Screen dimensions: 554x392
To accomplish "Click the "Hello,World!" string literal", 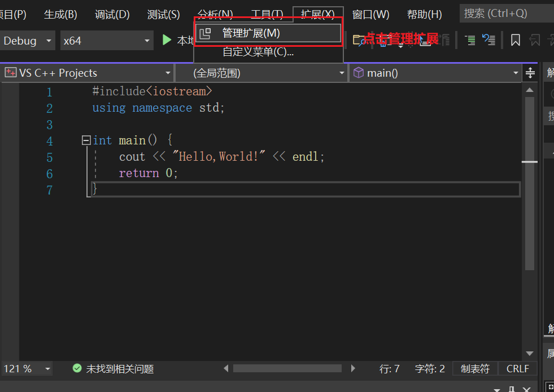I will (219, 156).
